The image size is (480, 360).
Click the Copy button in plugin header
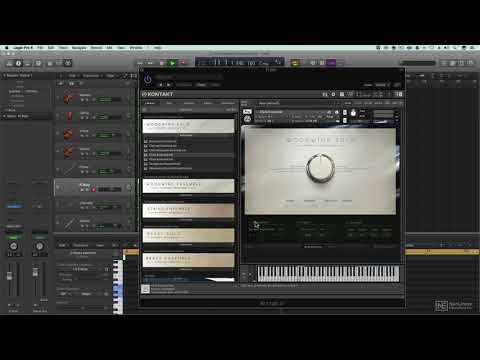point(201,85)
